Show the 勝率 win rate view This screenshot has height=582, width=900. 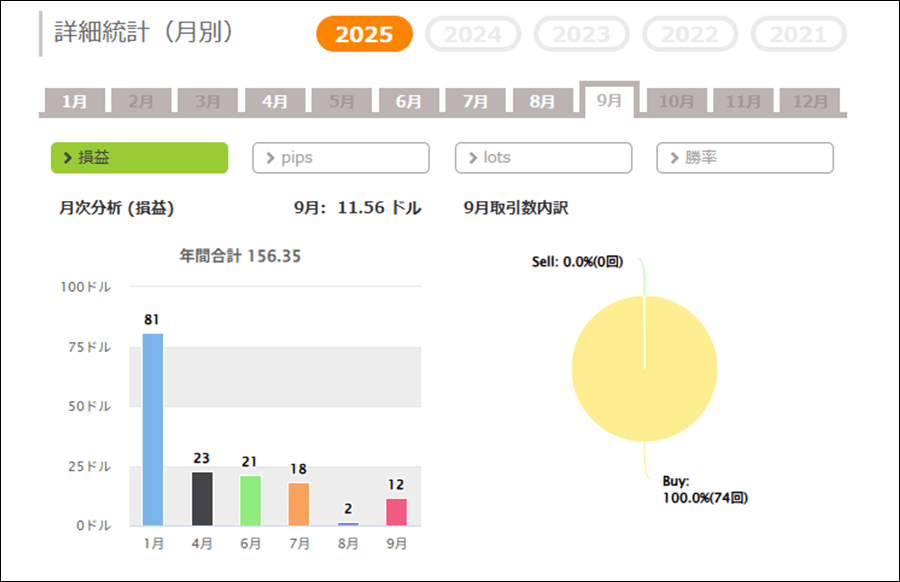point(745,158)
